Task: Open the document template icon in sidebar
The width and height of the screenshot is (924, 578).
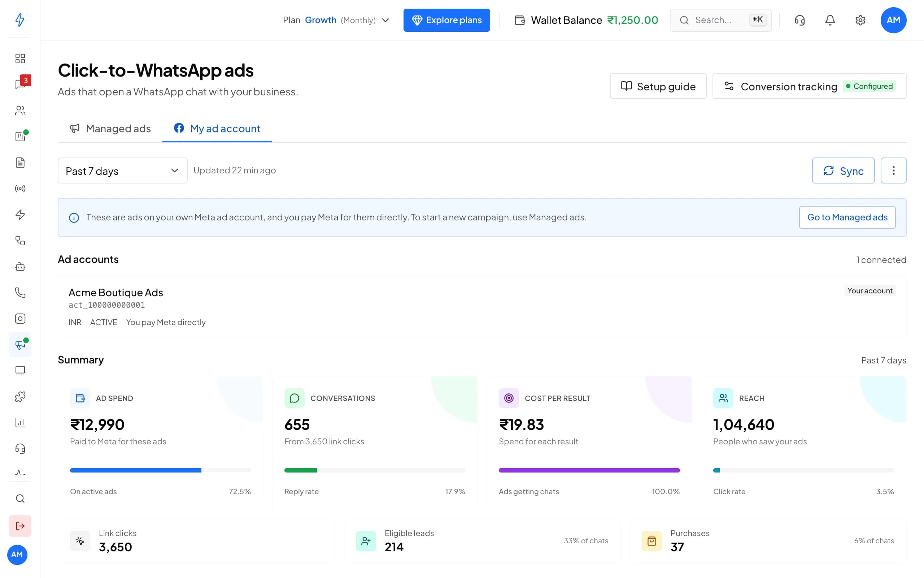Action: click(20, 163)
